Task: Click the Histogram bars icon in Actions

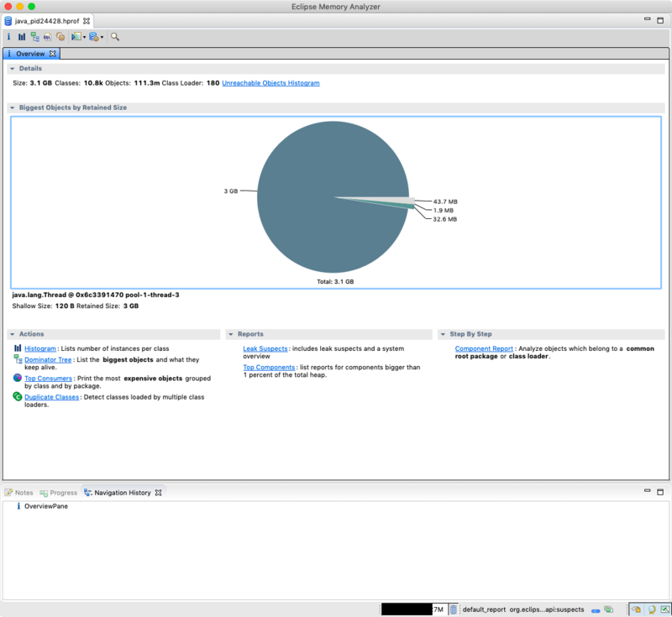Action: pyautogui.click(x=18, y=348)
